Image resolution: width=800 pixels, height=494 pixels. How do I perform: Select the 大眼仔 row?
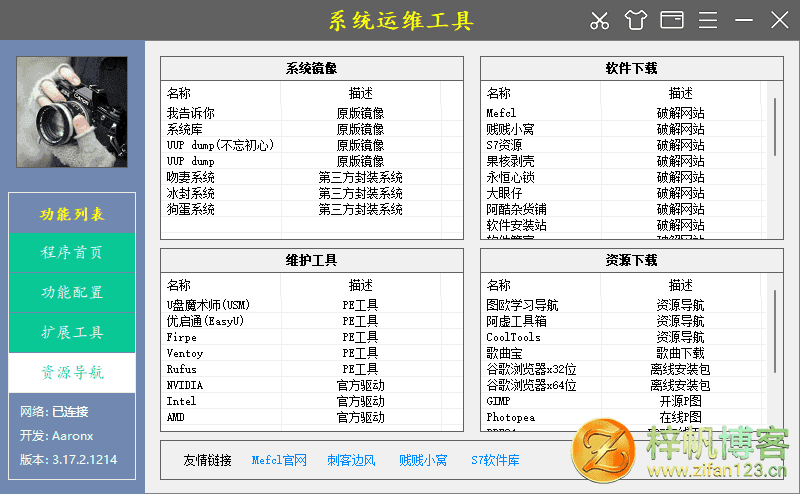pos(621,193)
